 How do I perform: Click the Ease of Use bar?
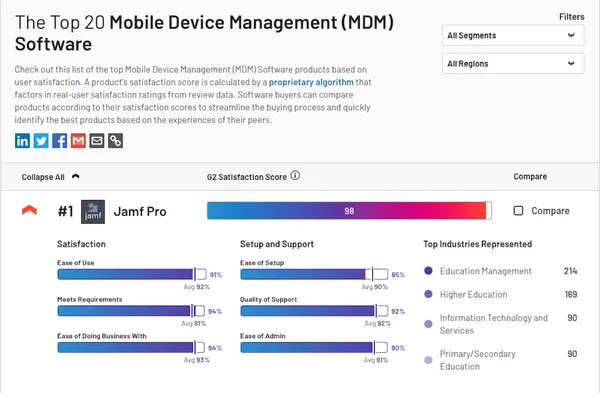pyautogui.click(x=132, y=274)
